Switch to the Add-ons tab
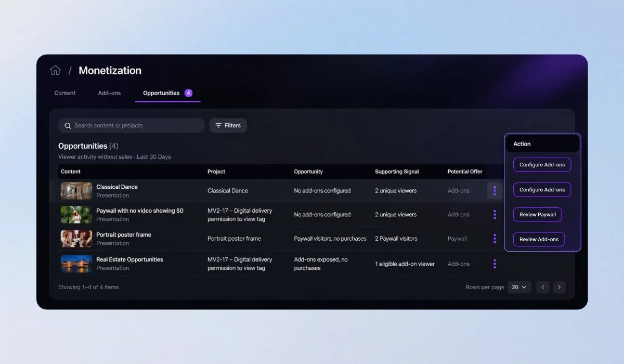624x364 pixels. point(109,93)
